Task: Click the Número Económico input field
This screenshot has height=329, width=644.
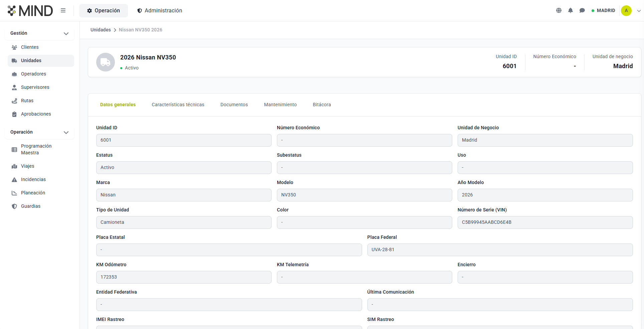Action: (364, 140)
